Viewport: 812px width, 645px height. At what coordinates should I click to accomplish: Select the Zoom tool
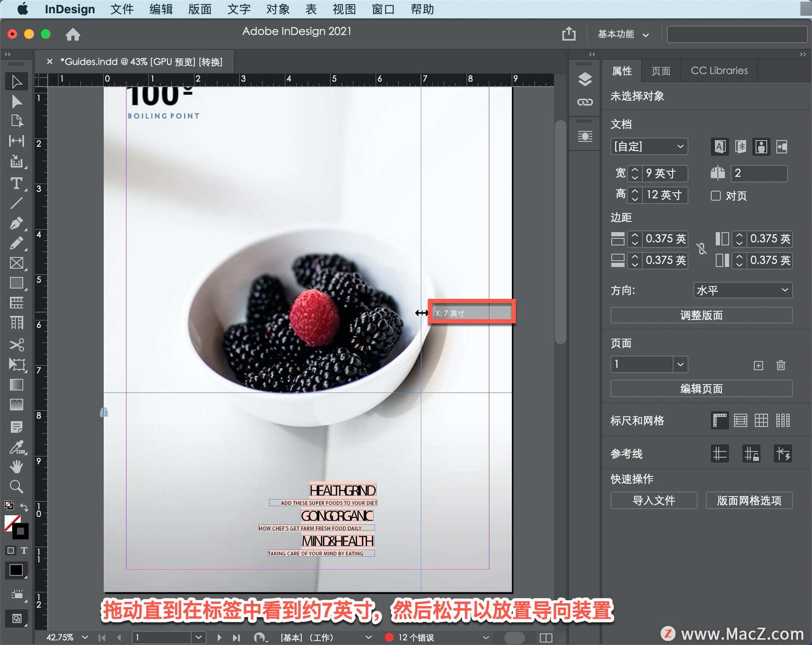16,487
